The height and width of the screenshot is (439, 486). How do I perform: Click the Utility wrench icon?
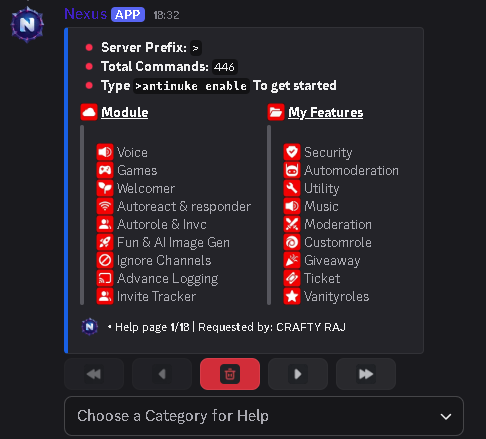pos(292,188)
